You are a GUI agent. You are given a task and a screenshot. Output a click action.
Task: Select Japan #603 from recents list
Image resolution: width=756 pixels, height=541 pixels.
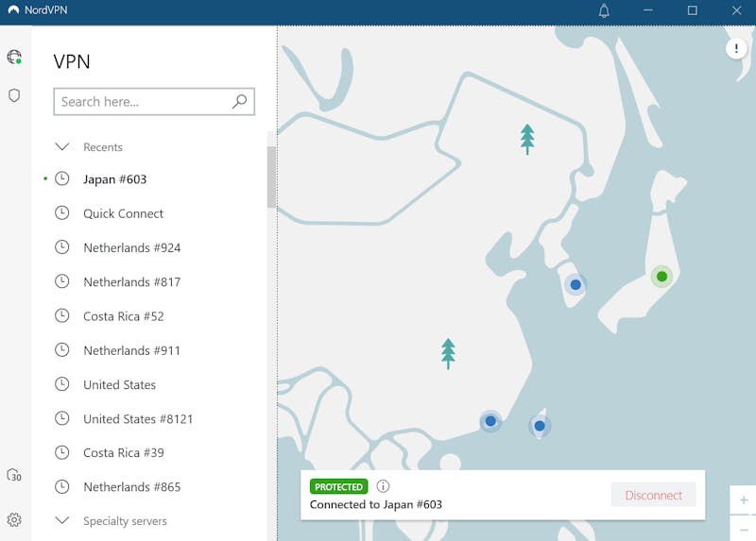pos(114,179)
